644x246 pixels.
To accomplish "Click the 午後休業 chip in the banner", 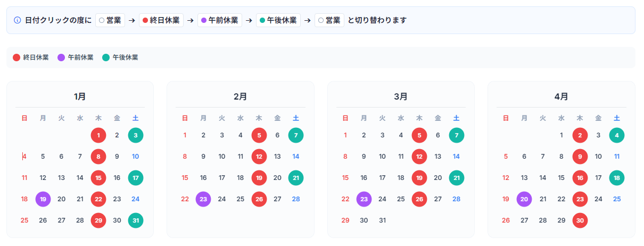I will (278, 20).
